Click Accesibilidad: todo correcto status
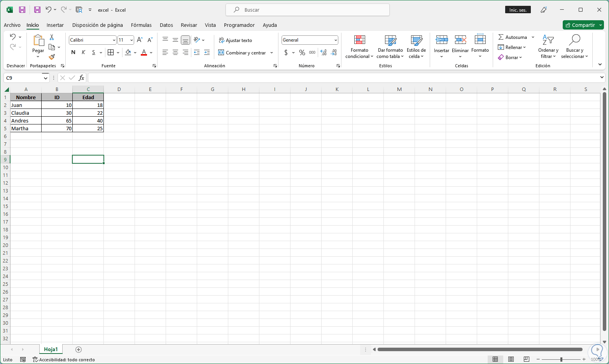 [x=64, y=360]
